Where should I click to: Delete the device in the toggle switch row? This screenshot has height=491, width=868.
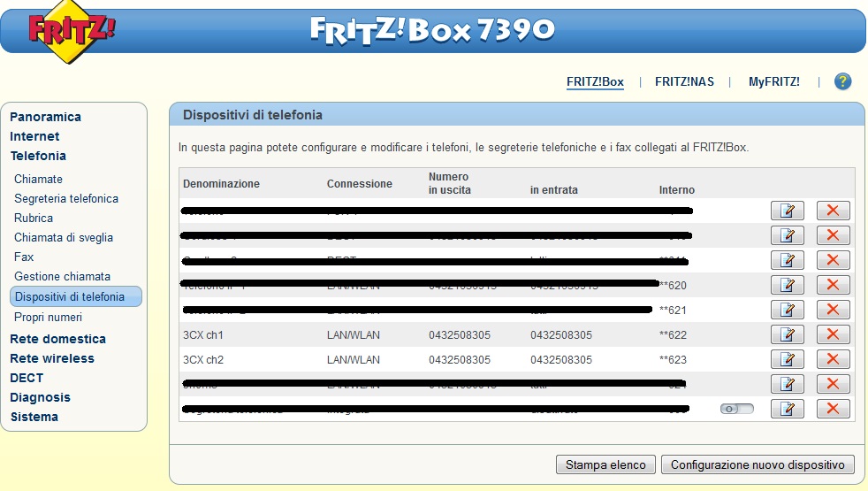tap(833, 409)
